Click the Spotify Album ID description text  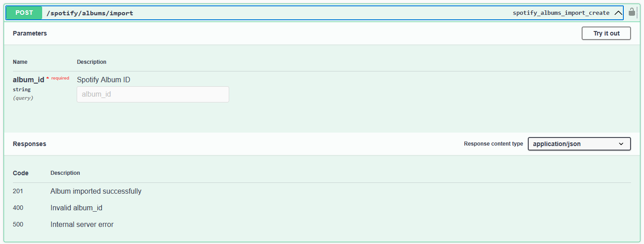pyautogui.click(x=104, y=80)
